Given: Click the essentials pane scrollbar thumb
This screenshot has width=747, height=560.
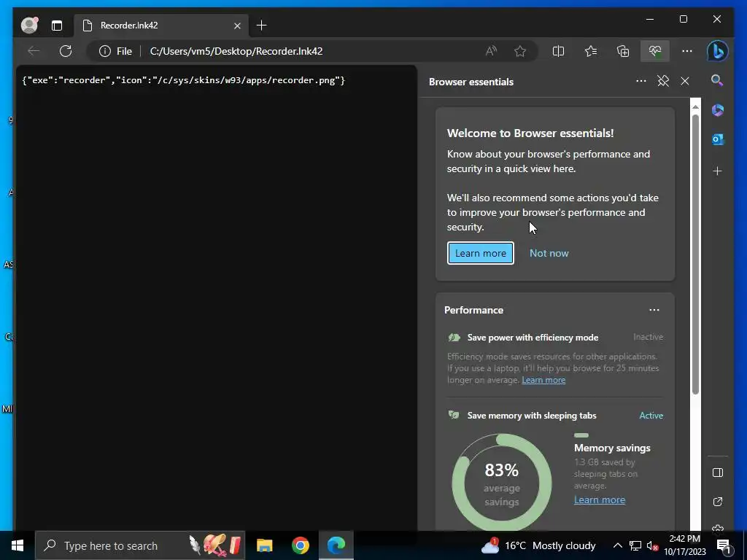Looking at the screenshot, I should click(695, 254).
